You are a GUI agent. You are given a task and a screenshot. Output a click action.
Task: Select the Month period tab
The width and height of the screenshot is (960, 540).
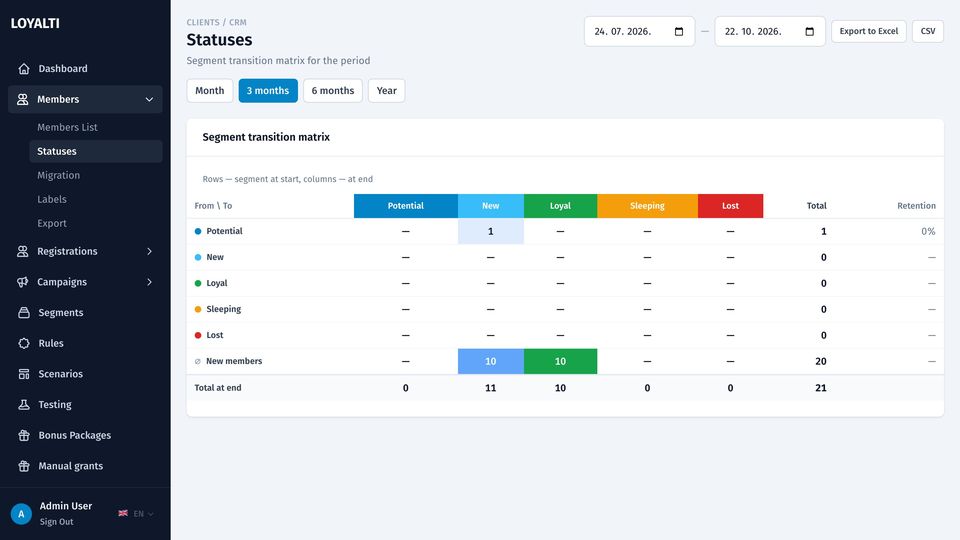[209, 91]
